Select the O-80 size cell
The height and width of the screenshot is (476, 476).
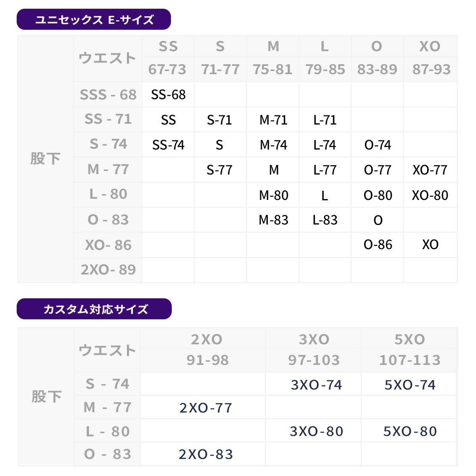pos(378,195)
